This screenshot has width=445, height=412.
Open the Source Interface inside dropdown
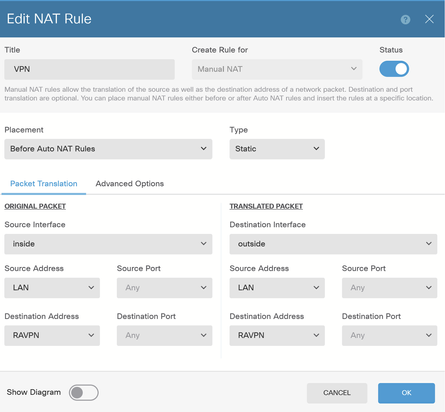click(108, 244)
